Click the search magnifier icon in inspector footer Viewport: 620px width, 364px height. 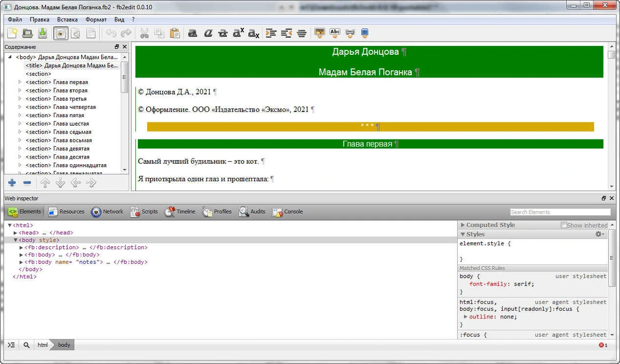click(x=26, y=345)
